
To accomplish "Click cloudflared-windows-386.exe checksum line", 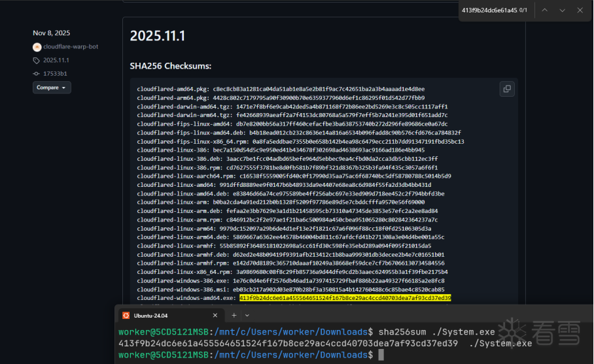I will [x=290, y=281].
